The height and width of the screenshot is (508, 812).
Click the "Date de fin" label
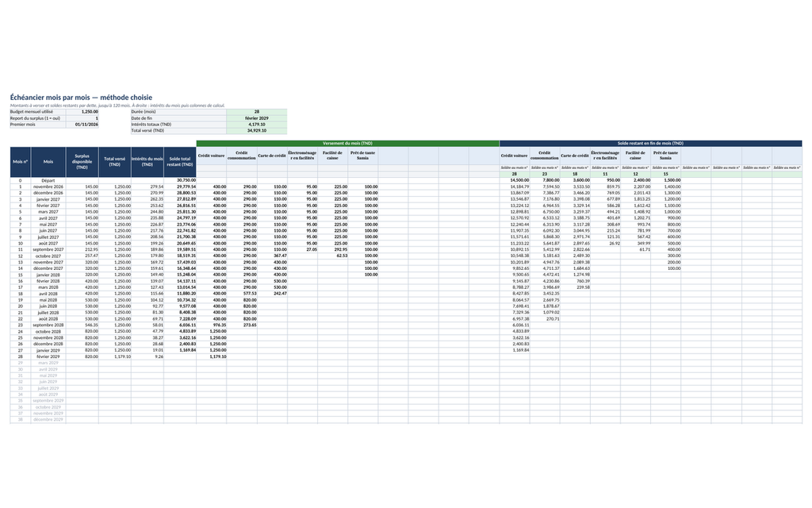(178, 118)
